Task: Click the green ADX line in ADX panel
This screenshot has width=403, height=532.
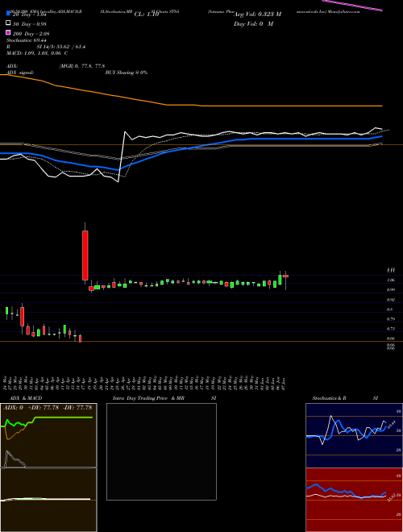Action: [64, 418]
